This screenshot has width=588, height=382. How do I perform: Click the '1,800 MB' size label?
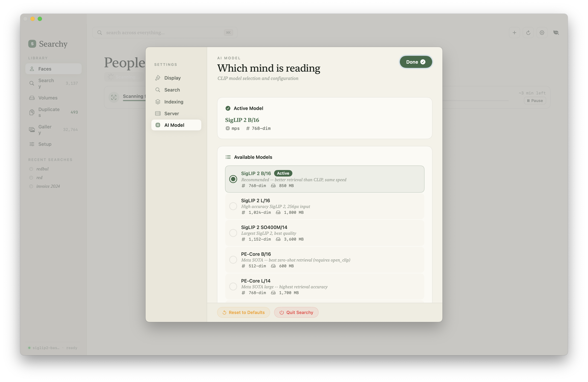pos(293,213)
